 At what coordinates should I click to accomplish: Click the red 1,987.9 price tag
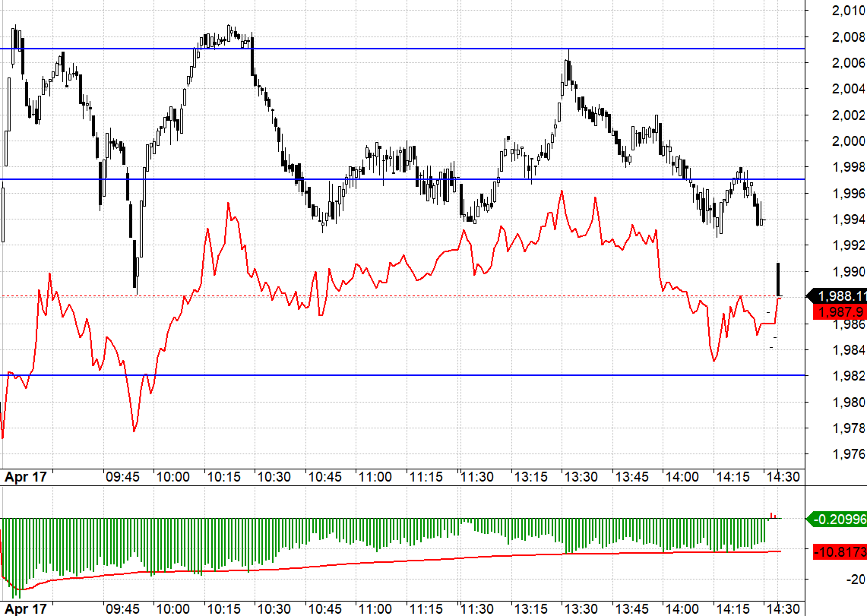point(840,311)
